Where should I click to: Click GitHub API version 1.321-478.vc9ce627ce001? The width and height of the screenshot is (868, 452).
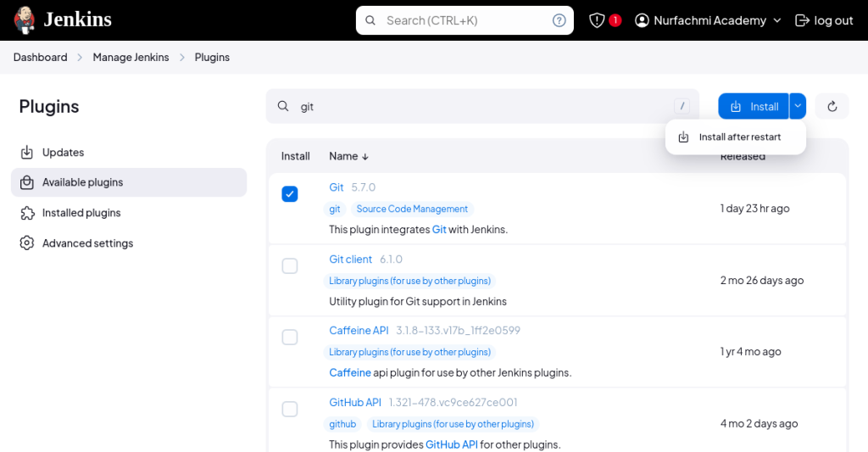click(453, 403)
